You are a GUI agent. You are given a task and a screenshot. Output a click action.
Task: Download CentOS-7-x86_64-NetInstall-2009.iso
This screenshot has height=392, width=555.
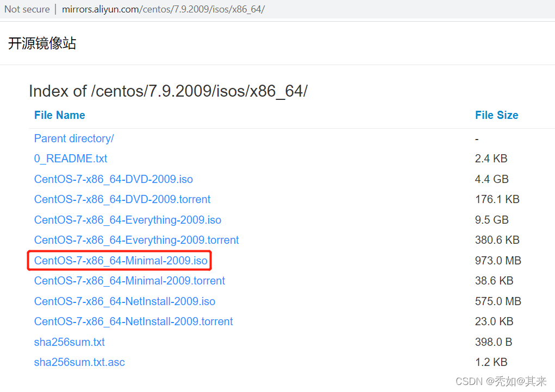click(x=124, y=301)
